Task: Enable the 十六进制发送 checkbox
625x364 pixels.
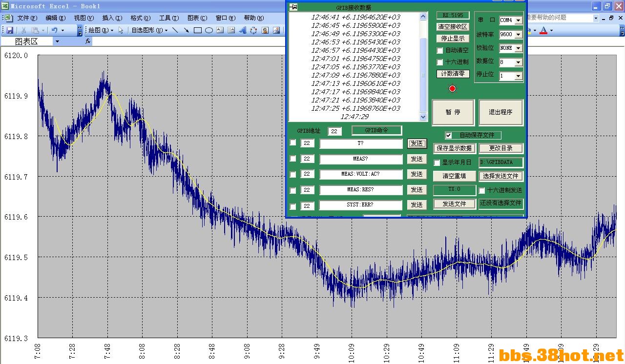Action: [x=482, y=190]
